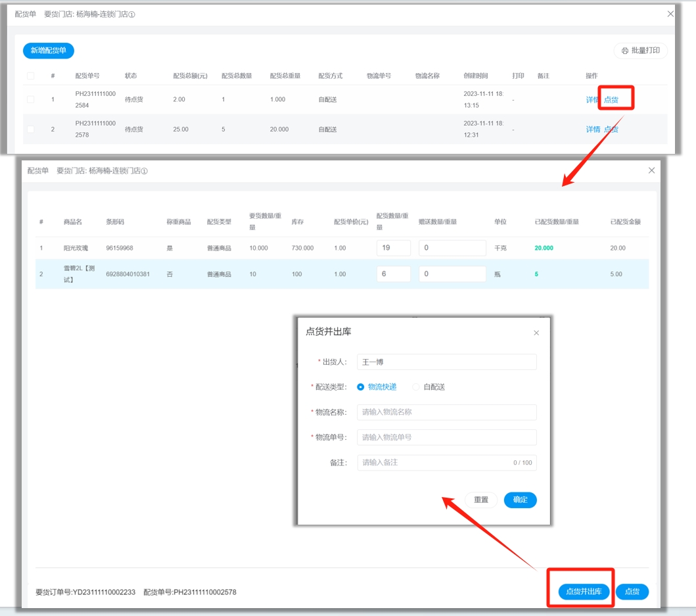This screenshot has width=696, height=616.
Task: Open 详情 for the first order row
Action: coord(592,100)
